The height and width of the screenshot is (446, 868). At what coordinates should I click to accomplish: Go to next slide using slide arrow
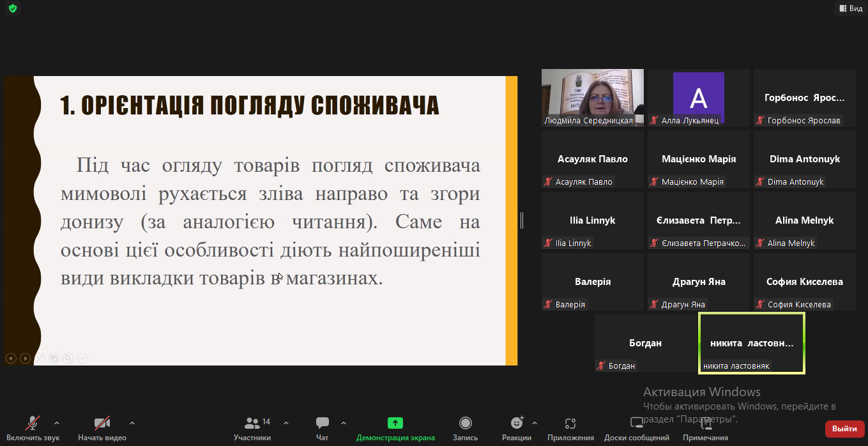tap(25, 358)
